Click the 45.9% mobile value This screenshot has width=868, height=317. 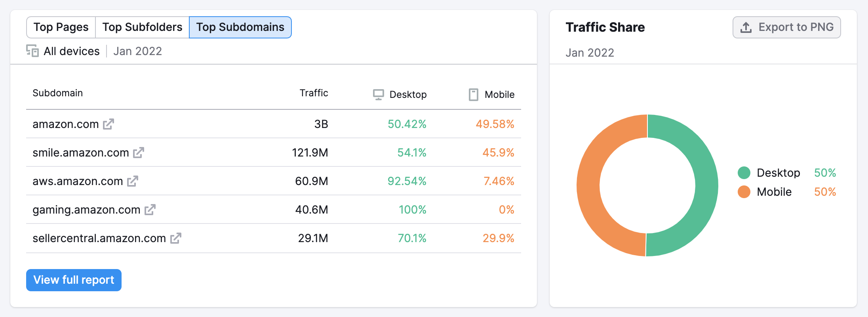498,153
